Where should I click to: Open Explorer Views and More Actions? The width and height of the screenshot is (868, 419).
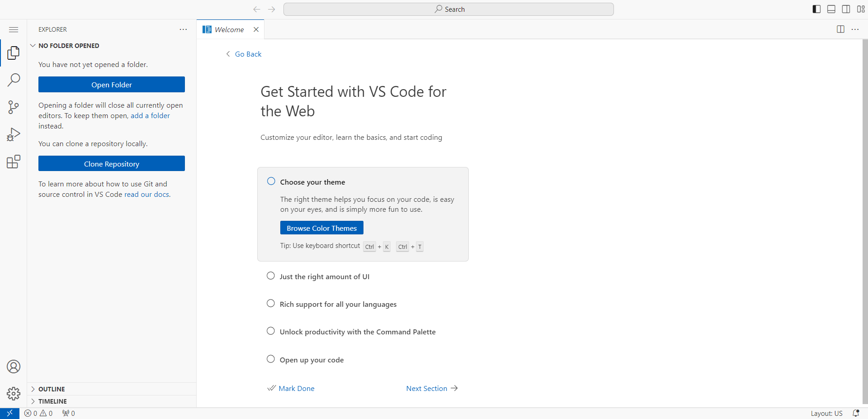point(183,29)
